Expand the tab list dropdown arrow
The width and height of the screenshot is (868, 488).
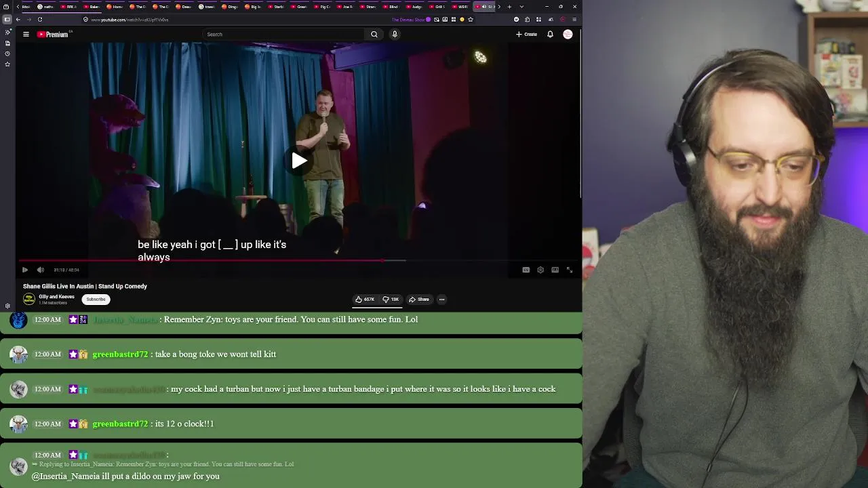[x=521, y=7]
